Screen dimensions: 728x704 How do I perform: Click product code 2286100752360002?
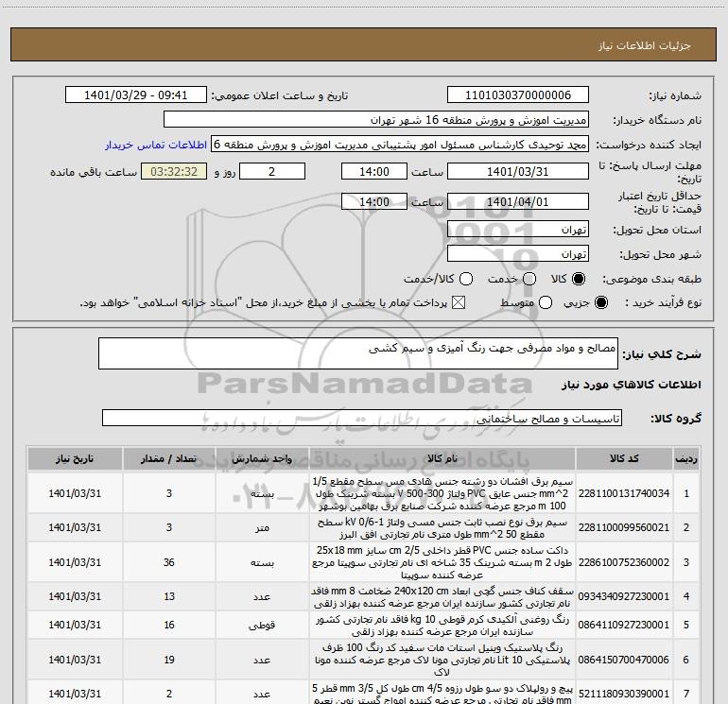(x=624, y=562)
